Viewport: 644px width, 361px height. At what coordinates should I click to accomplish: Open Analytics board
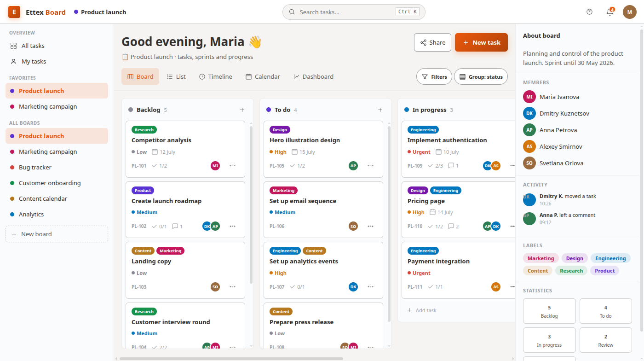57,214
